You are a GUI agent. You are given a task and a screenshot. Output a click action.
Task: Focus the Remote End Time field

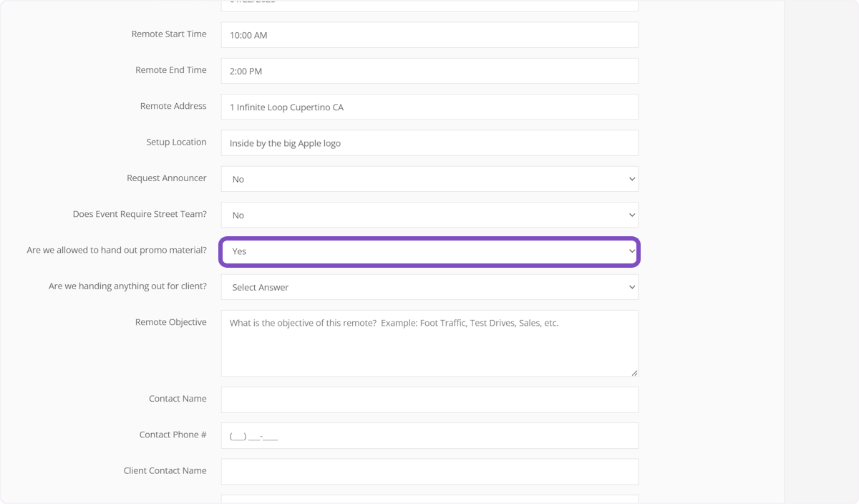(x=429, y=71)
